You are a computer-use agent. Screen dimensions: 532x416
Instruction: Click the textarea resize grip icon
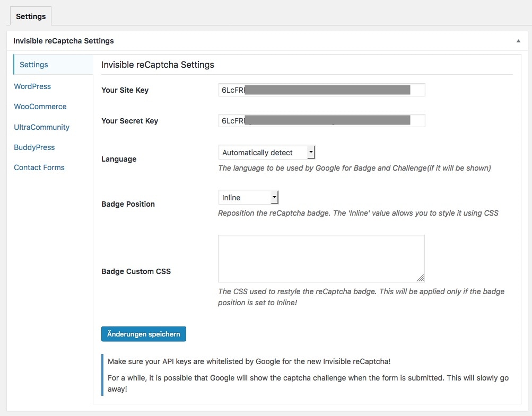(x=420, y=278)
